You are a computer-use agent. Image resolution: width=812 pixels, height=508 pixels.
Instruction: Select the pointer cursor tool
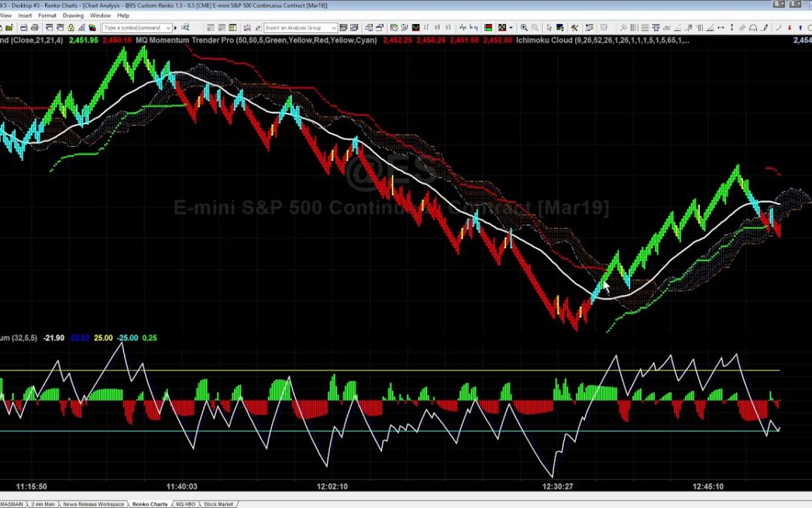(549, 28)
